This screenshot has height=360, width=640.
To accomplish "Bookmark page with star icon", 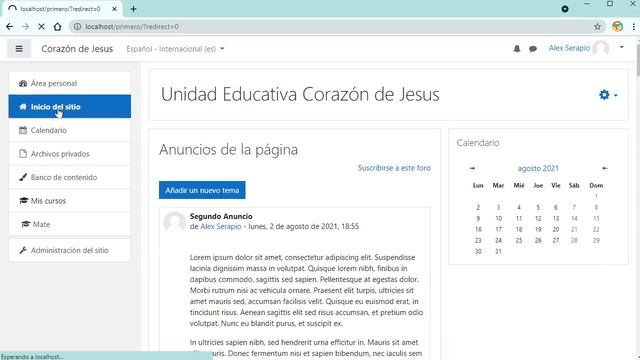I will point(597,27).
